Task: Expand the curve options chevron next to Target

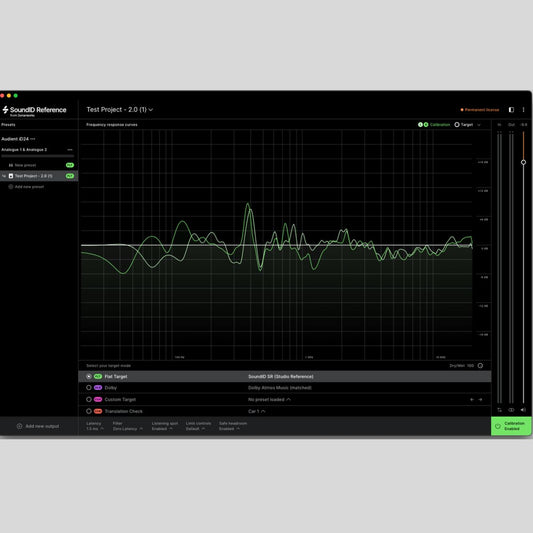Action: (x=479, y=125)
